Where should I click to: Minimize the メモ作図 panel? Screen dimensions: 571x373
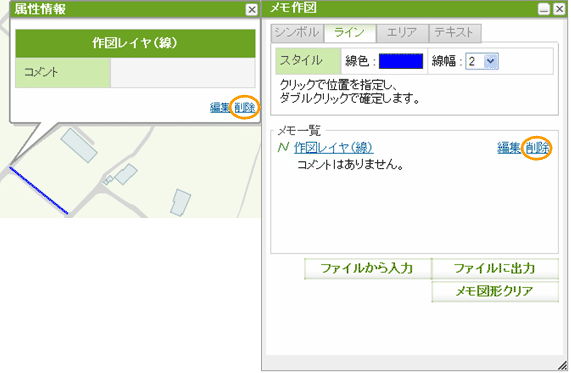coord(544,9)
